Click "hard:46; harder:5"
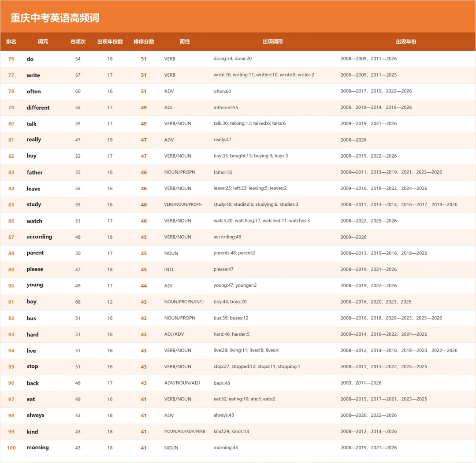Screen dimensions: 476x463 click(231, 334)
